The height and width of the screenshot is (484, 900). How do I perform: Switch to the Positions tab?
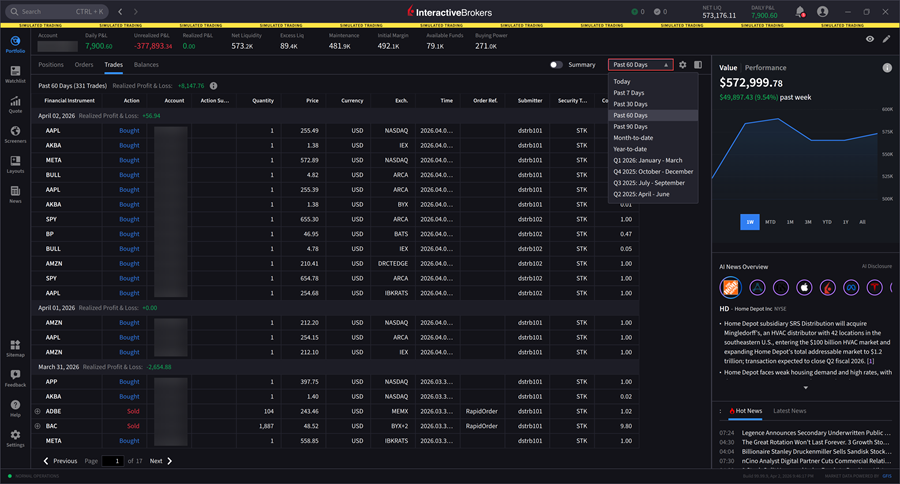pos(50,65)
